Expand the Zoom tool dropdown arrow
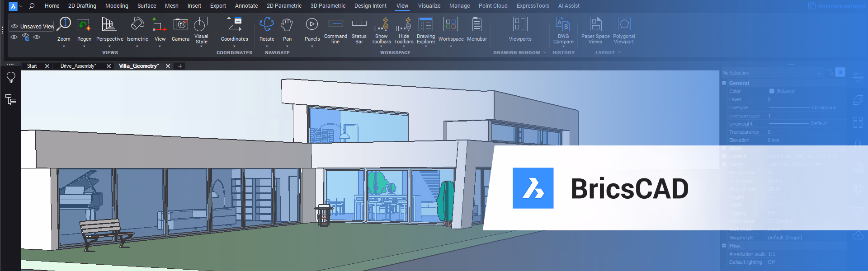This screenshot has width=868, height=271. (64, 46)
